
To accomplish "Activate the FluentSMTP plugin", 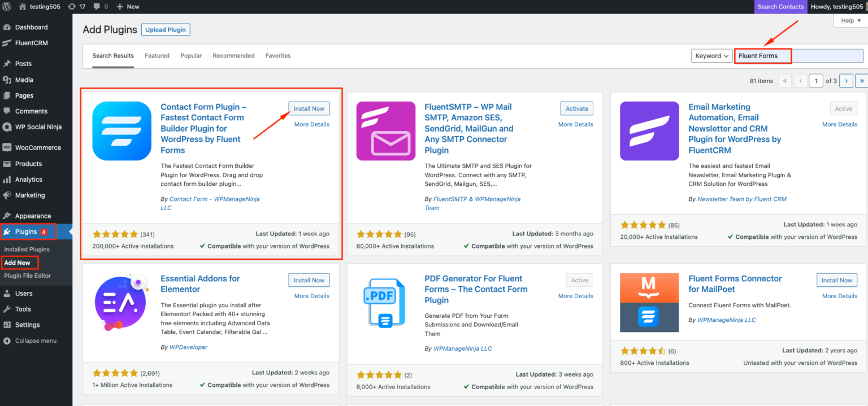I will click(576, 108).
